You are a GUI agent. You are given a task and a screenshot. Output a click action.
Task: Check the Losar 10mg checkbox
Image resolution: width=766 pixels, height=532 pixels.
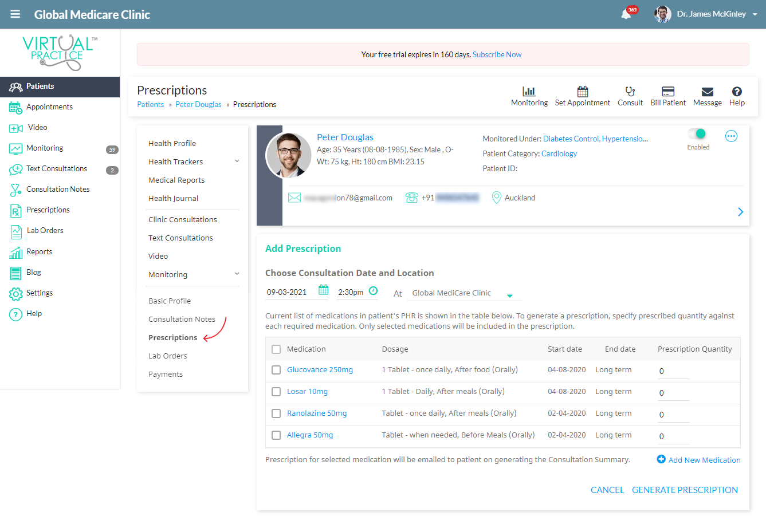point(276,392)
